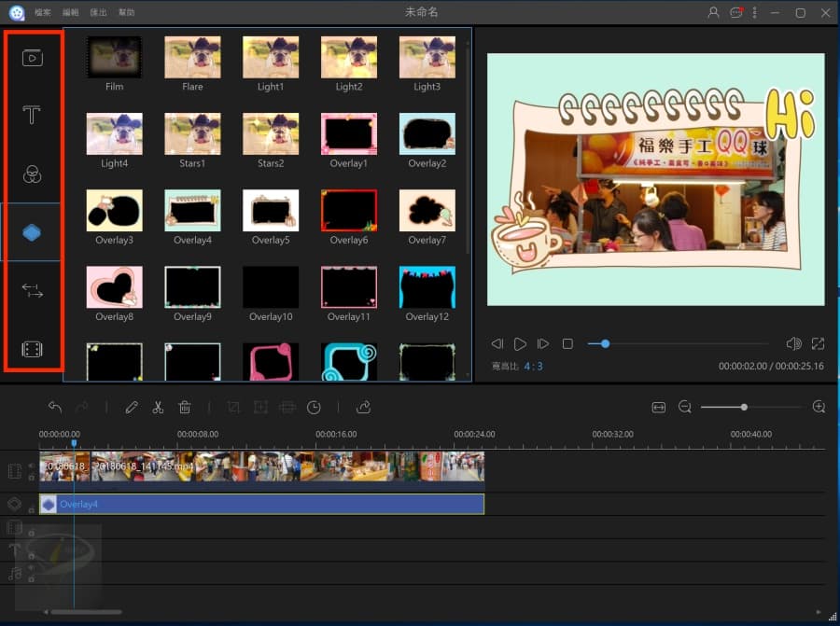
Task: Toggle fullscreen preview mode
Action: [x=819, y=343]
